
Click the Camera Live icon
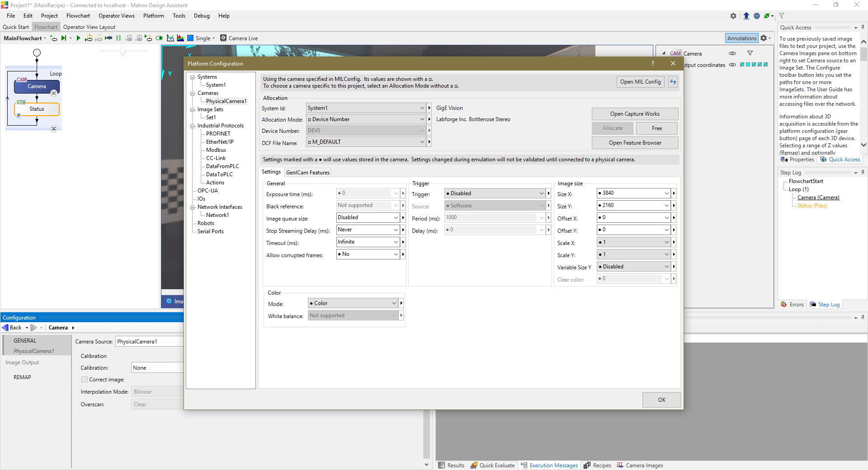click(223, 38)
